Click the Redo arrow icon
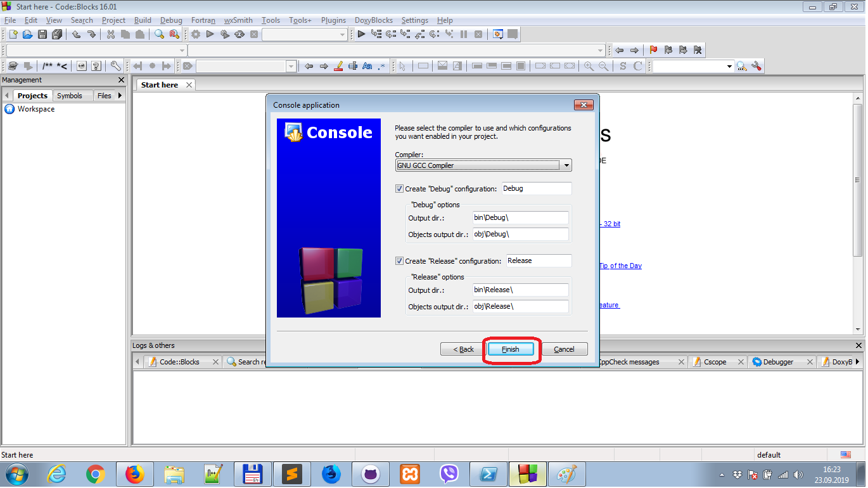 [x=91, y=34]
